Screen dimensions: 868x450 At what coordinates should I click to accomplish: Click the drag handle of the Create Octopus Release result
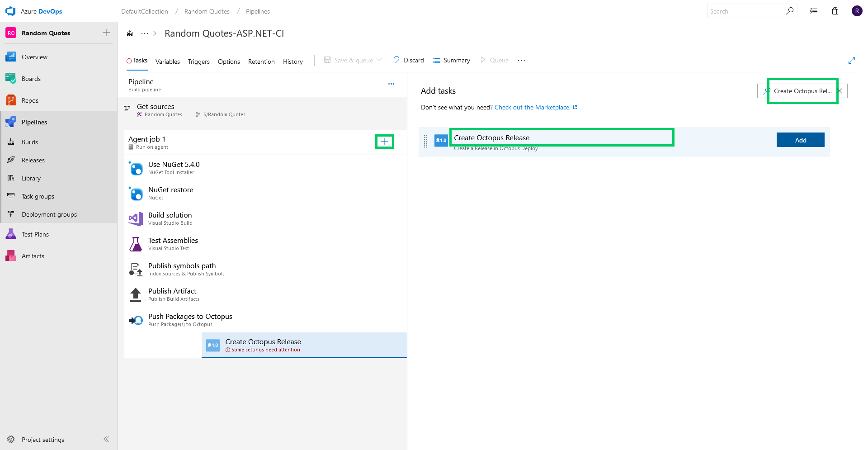click(425, 141)
